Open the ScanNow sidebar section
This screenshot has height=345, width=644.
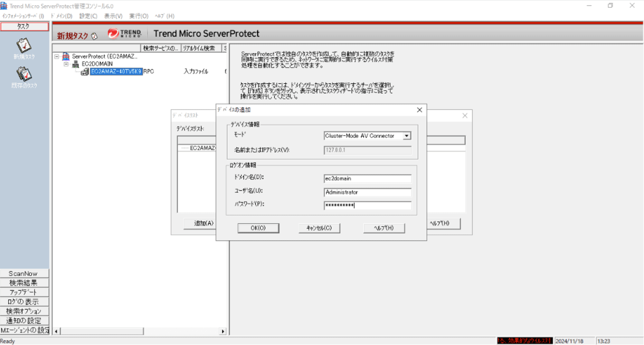coord(24,274)
